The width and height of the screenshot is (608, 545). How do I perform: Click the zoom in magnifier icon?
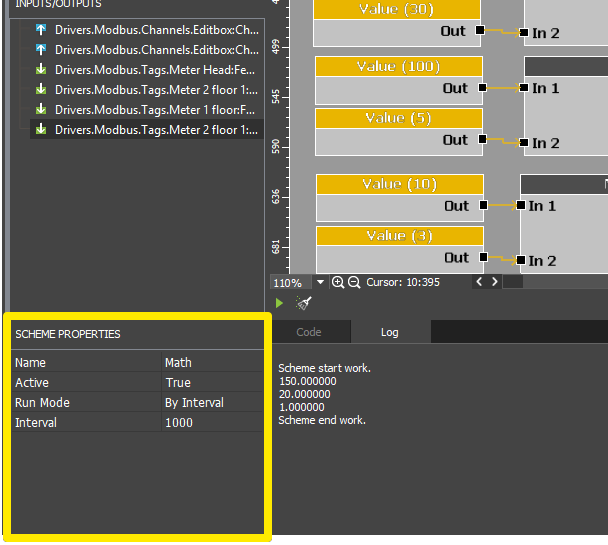[338, 283]
